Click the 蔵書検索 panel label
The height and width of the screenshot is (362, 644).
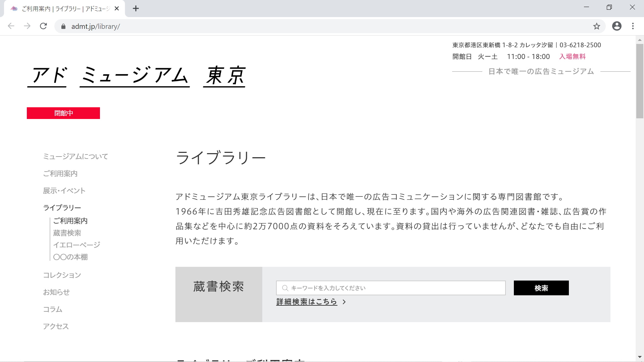pyautogui.click(x=219, y=287)
